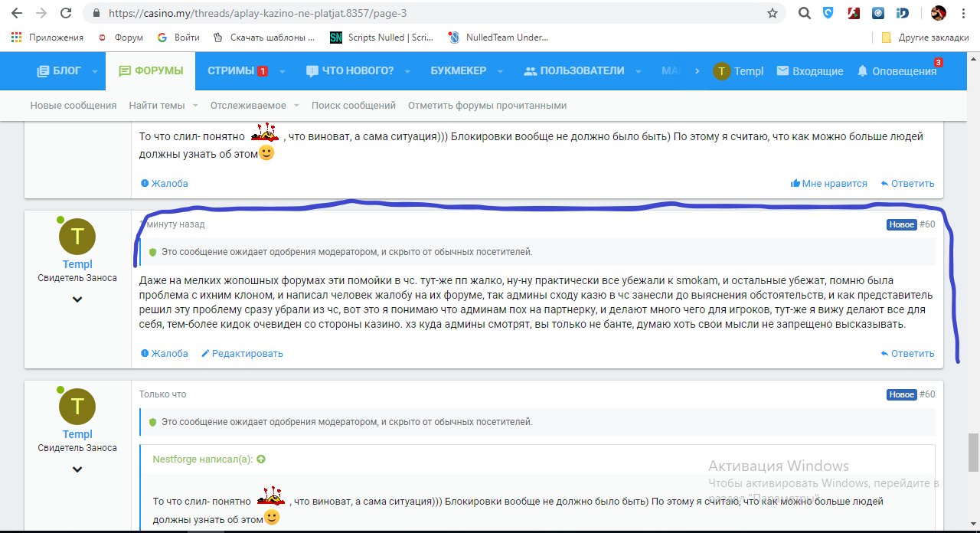Open ПОЛЬЗОВАТЕЛИ navigation tab

(574, 70)
